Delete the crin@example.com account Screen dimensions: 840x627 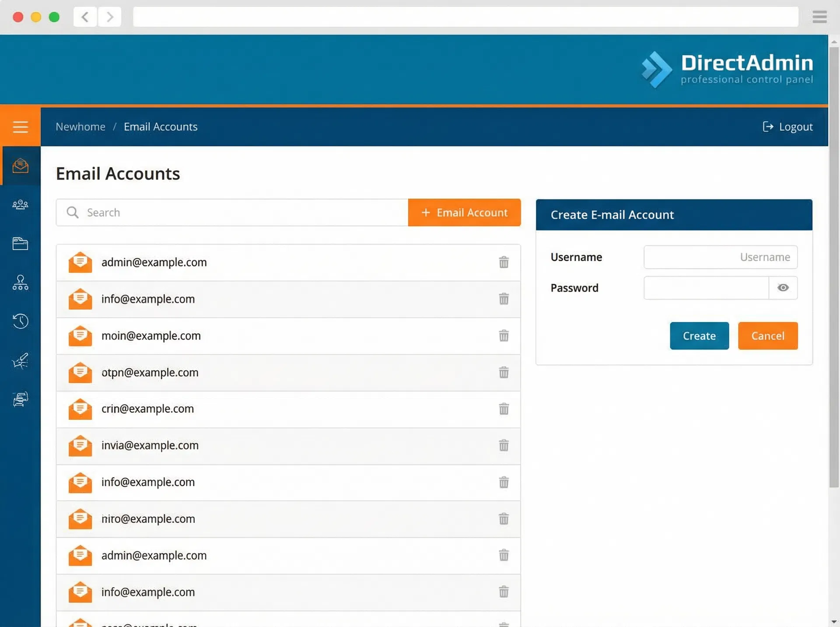tap(504, 408)
